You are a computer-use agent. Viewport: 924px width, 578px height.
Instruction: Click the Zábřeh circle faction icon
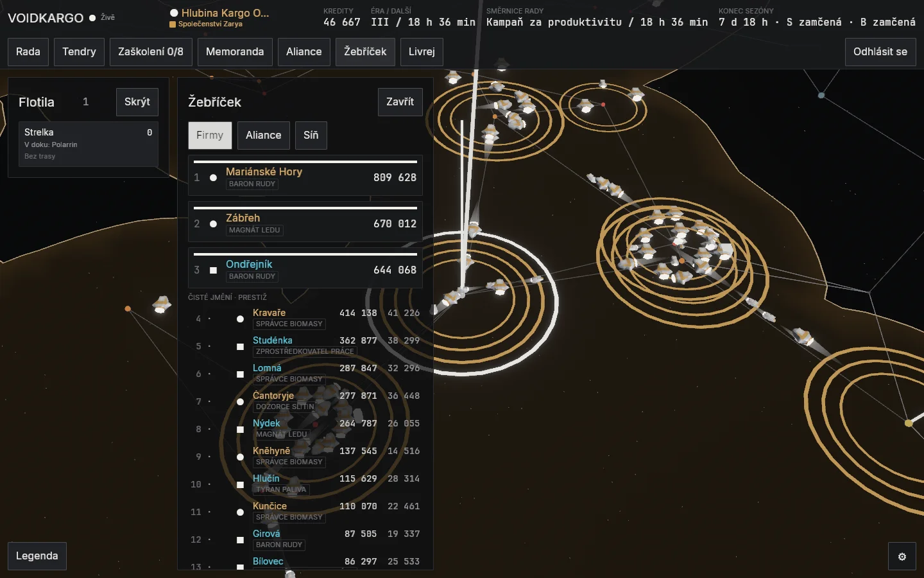coord(213,224)
